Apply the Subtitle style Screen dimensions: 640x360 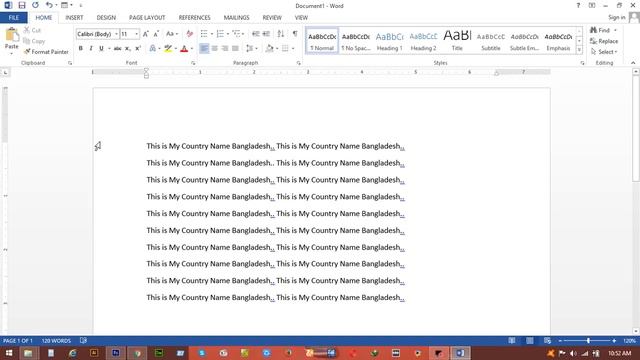pos(491,41)
